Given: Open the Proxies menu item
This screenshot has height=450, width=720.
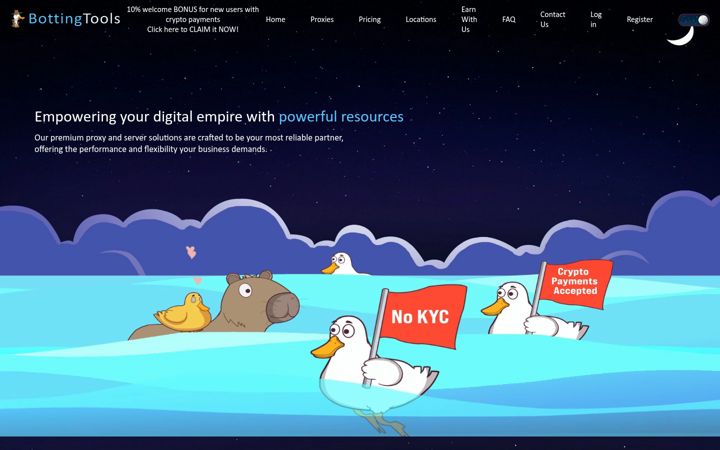Looking at the screenshot, I should pos(322,19).
